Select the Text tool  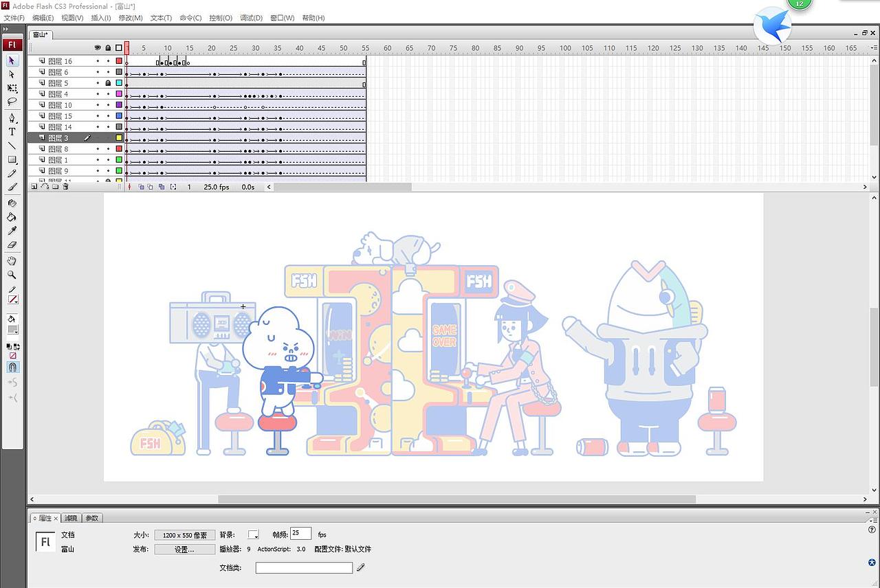coord(12,132)
